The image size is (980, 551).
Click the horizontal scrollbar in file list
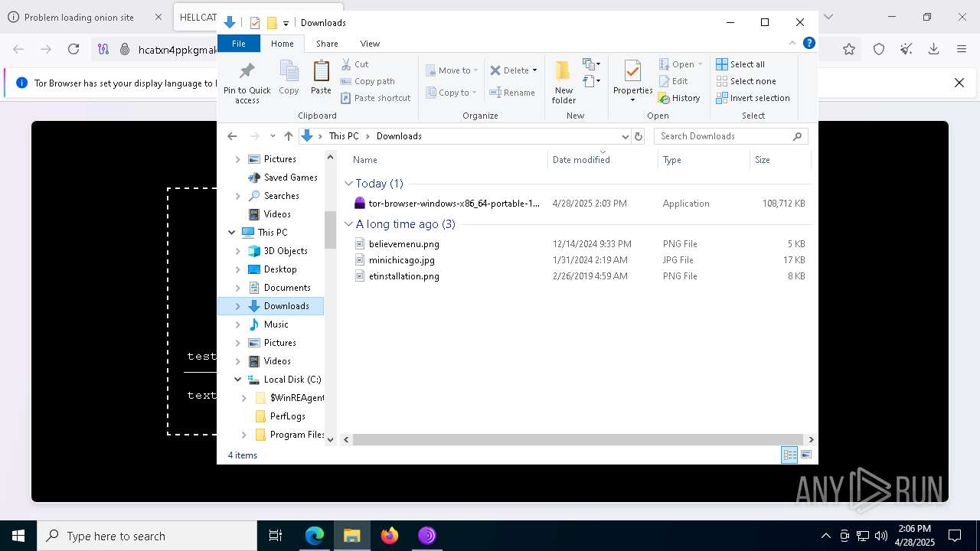[577, 439]
